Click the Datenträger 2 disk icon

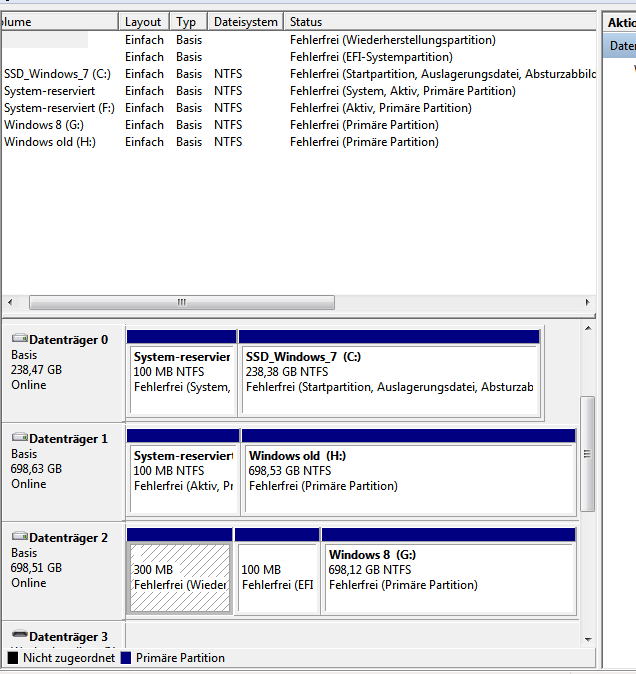[20, 536]
